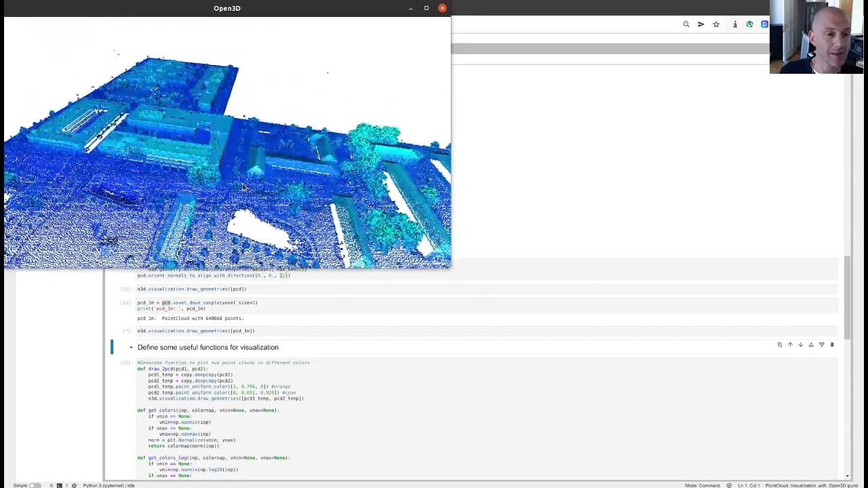The width and height of the screenshot is (868, 488).
Task: Maximize the Open3D window
Action: [427, 8]
